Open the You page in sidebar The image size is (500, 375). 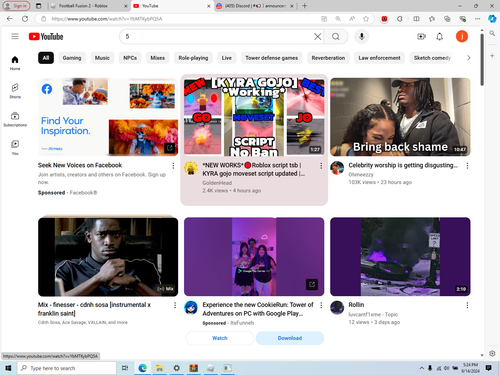[x=15, y=148]
